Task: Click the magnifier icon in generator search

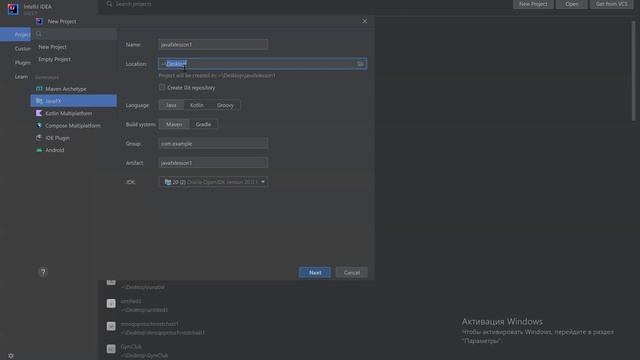Action: pos(39,34)
